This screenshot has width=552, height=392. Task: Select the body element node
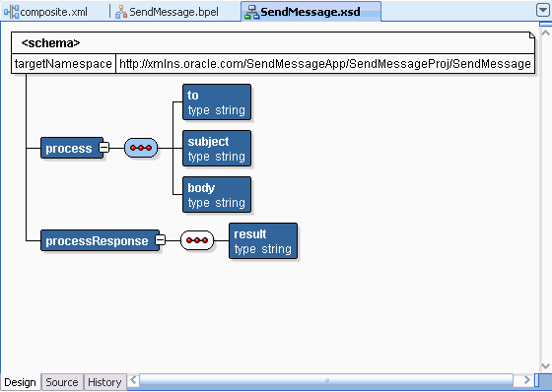pos(217,195)
